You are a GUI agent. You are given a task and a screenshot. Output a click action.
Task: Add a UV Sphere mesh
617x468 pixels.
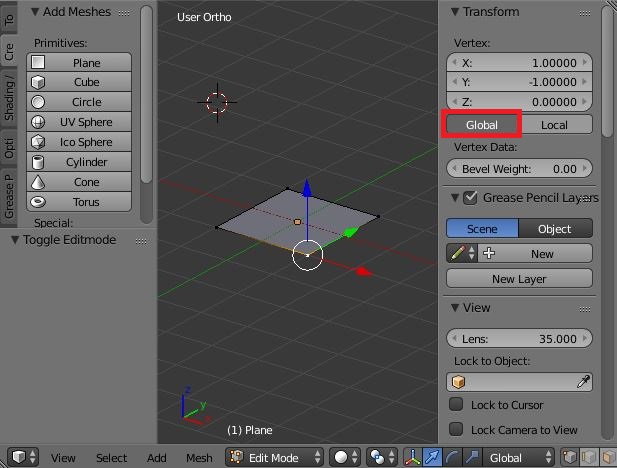[79, 122]
